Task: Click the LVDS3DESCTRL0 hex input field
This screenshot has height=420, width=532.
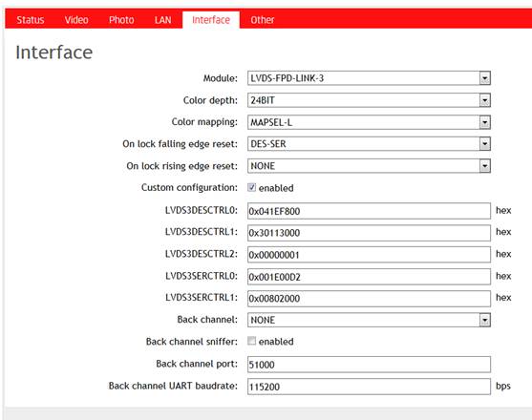Action: (x=369, y=211)
